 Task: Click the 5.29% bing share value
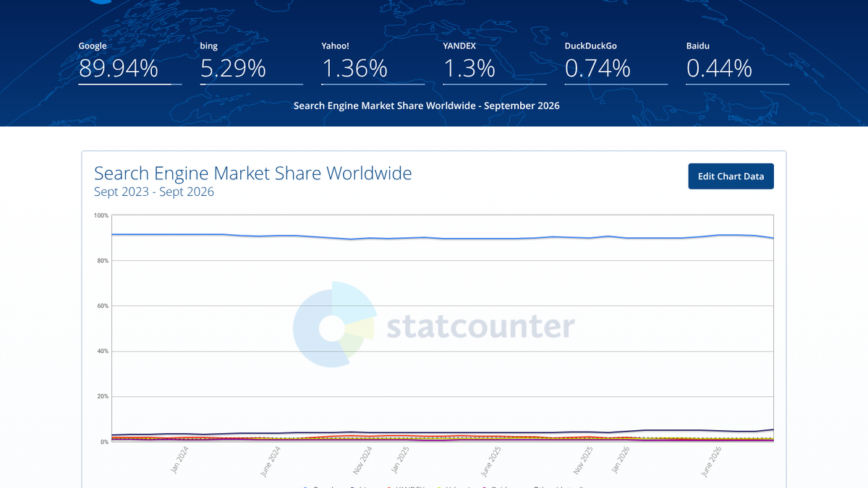point(233,69)
